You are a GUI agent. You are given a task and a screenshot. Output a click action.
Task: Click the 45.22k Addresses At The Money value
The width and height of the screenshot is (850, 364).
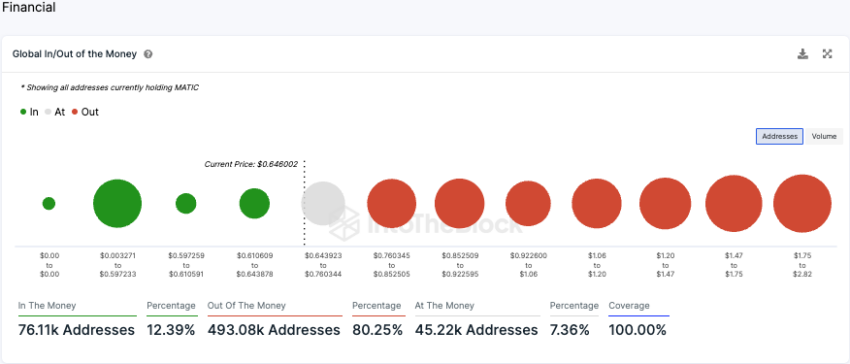(476, 330)
